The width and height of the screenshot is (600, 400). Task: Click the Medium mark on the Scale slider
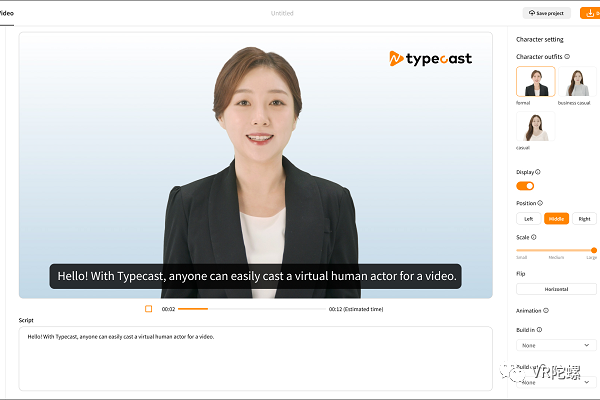coord(556,257)
